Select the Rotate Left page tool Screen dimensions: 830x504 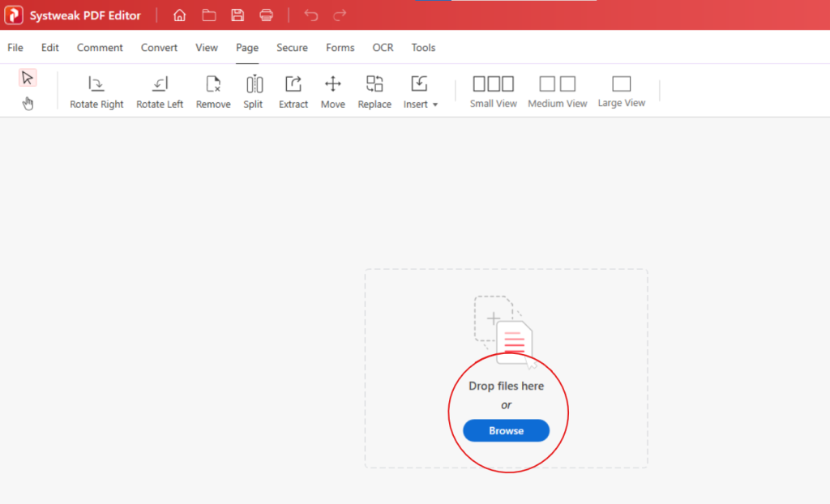coord(159,89)
